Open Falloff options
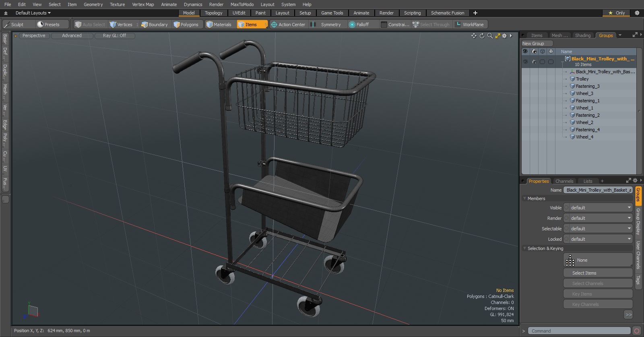The height and width of the screenshot is (337, 644). tap(362, 25)
